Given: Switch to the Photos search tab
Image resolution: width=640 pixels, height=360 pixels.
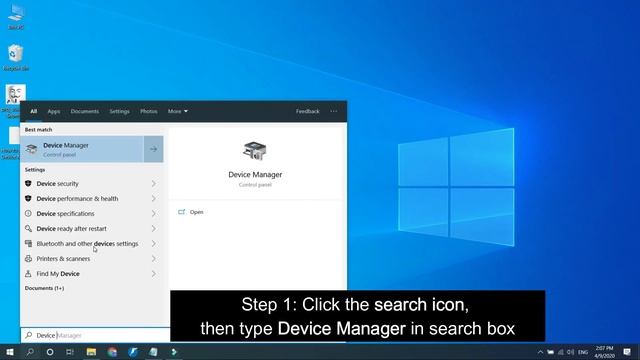Looking at the screenshot, I should (x=149, y=111).
